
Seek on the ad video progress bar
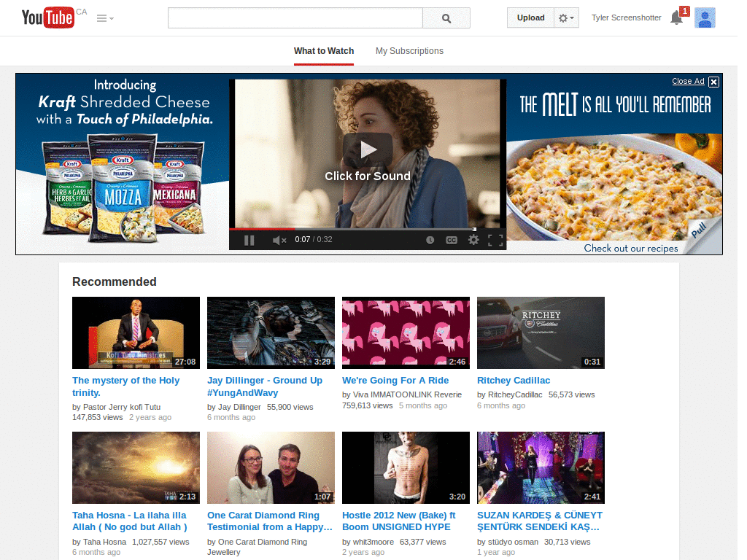pyautogui.click(x=368, y=229)
